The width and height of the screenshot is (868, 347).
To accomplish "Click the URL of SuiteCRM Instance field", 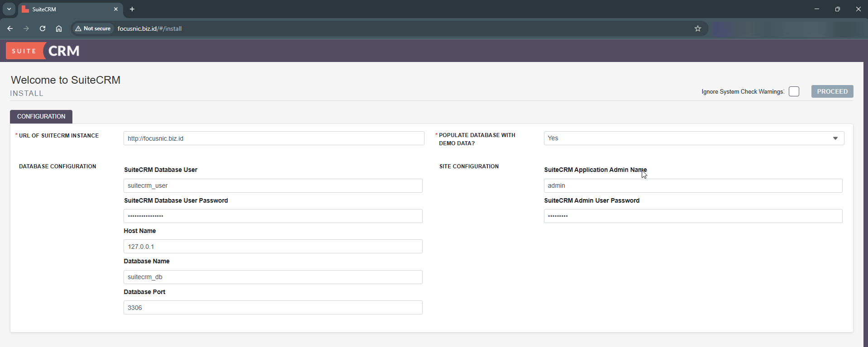I will (x=273, y=138).
